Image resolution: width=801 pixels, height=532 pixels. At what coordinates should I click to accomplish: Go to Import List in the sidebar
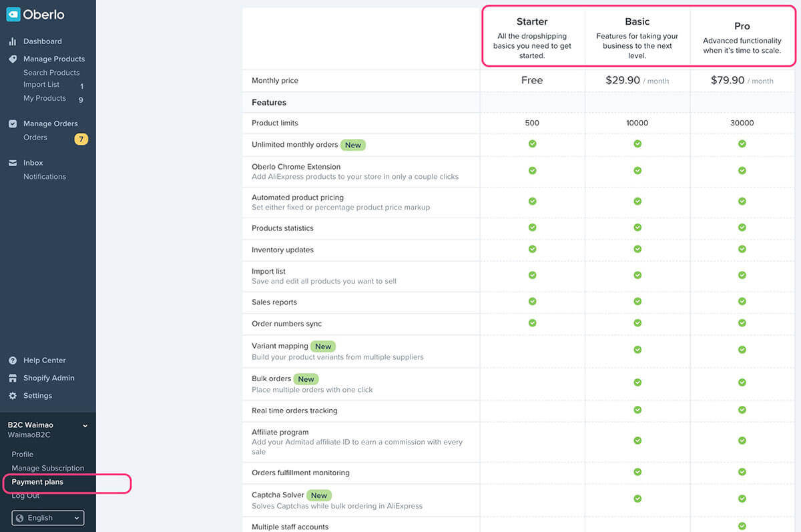click(x=41, y=85)
